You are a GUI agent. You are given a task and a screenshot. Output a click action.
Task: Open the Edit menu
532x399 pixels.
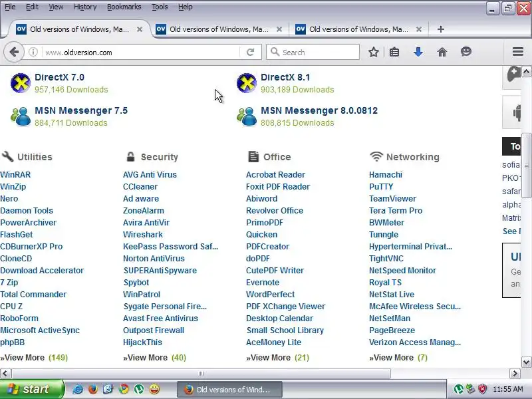pos(32,7)
